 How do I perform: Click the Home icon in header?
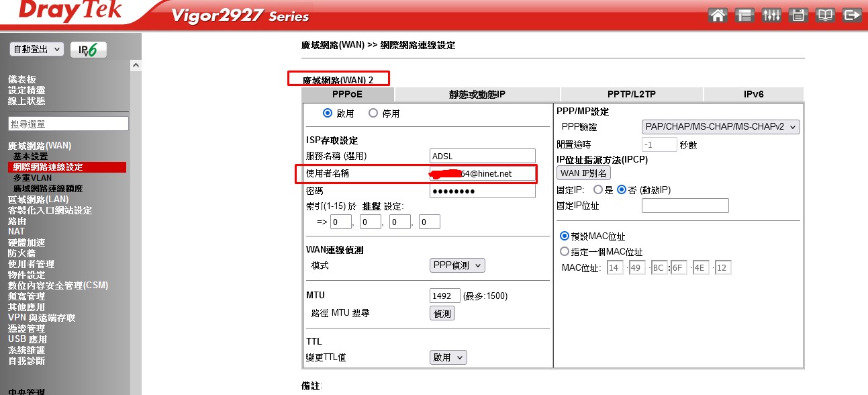(718, 15)
